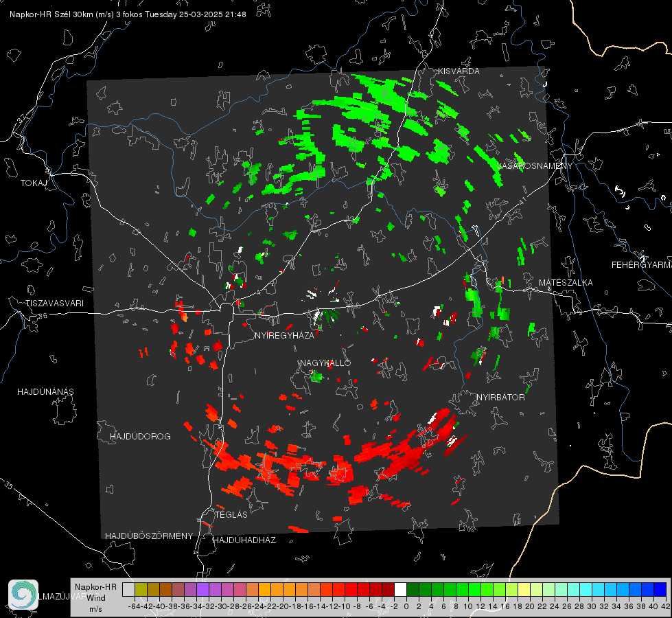Image resolution: width=672 pixels, height=618 pixels.
Task: Click the Napkor-HR Wind m/s legend title
Action: click(x=95, y=598)
